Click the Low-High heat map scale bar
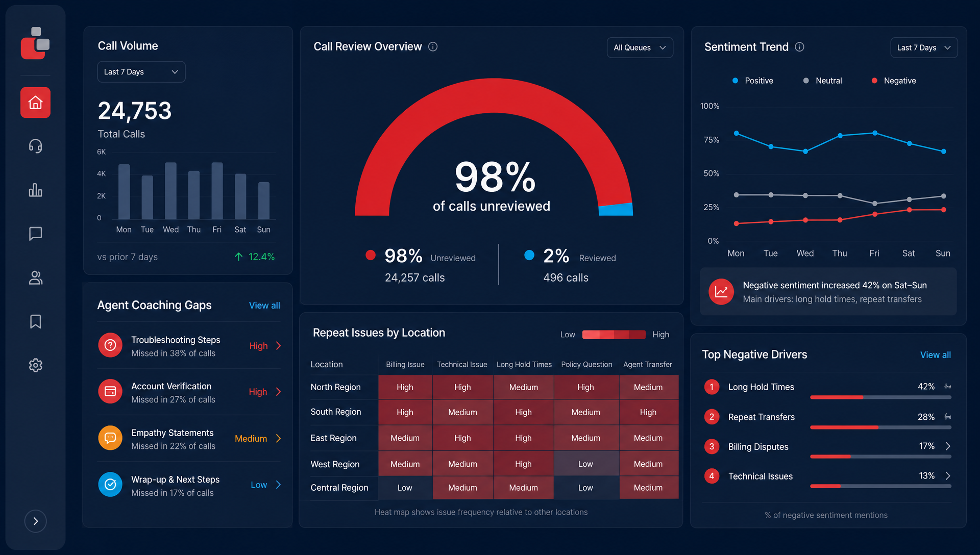Screen dimensions: 980x555 pyautogui.click(x=614, y=335)
